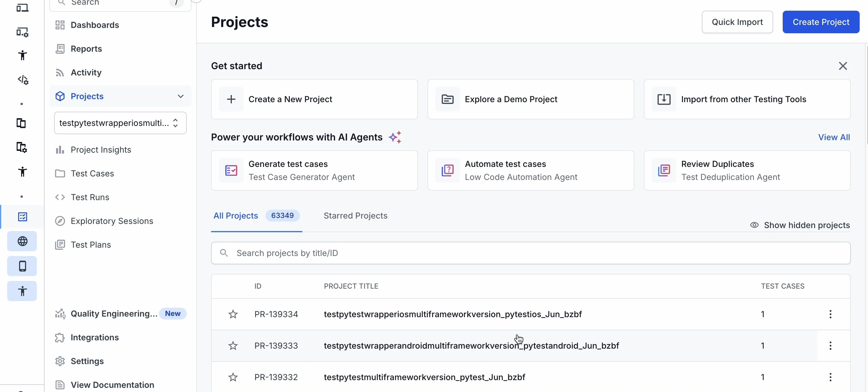868x392 pixels.
Task: Click the highlighted accessibility icon near the rail bottom
Action: click(x=22, y=291)
